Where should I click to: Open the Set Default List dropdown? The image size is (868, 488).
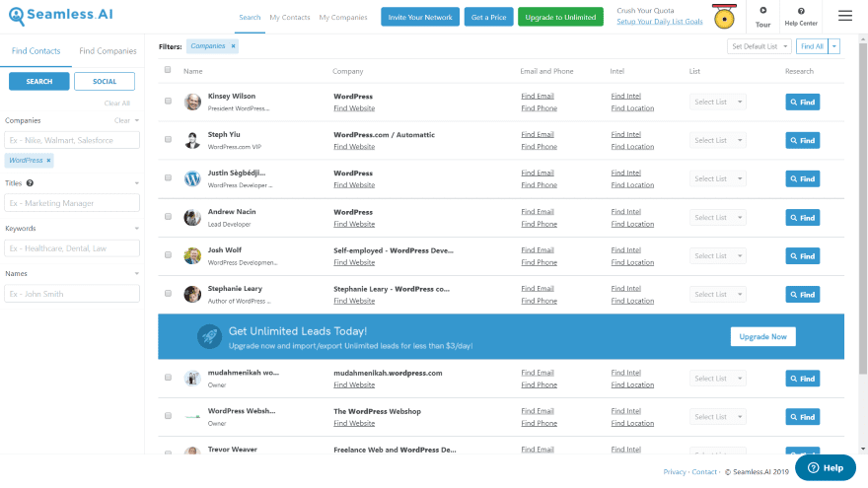(x=759, y=46)
